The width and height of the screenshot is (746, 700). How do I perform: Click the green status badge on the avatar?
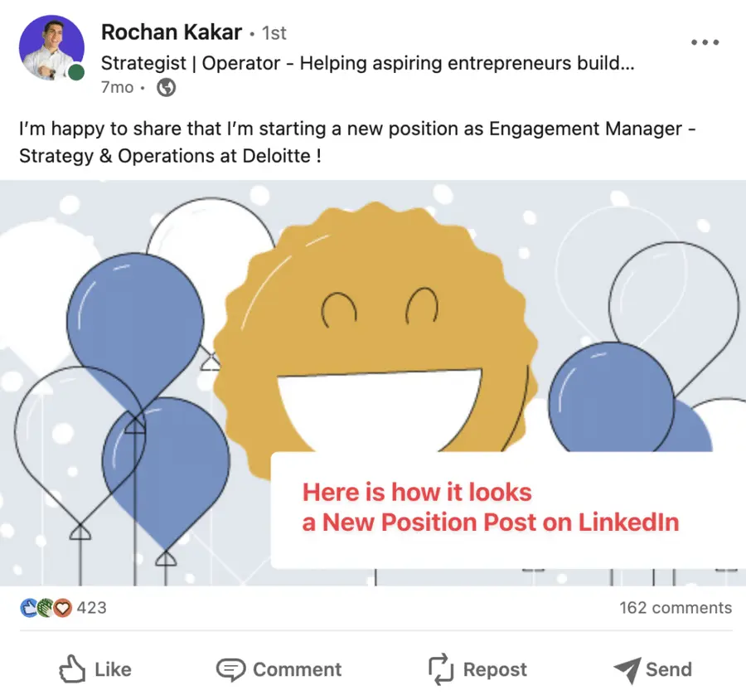76,73
